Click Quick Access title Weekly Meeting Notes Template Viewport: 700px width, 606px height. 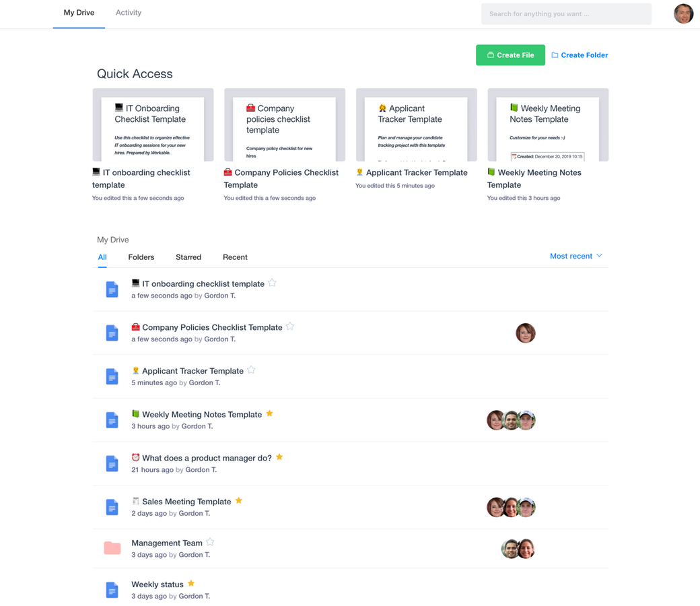pos(534,178)
